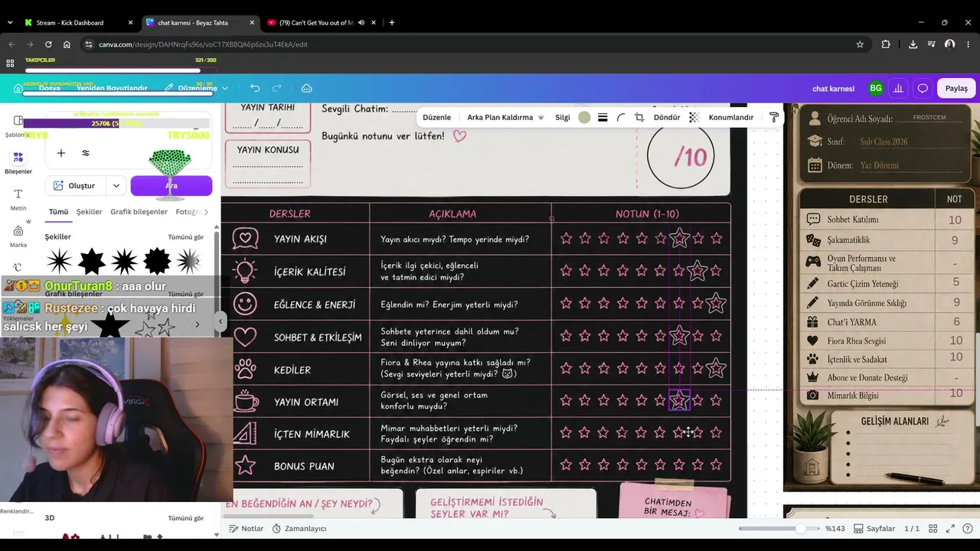This screenshot has width=980, height=551.
Task: Show more element tabs with arrow
Action: (205, 212)
